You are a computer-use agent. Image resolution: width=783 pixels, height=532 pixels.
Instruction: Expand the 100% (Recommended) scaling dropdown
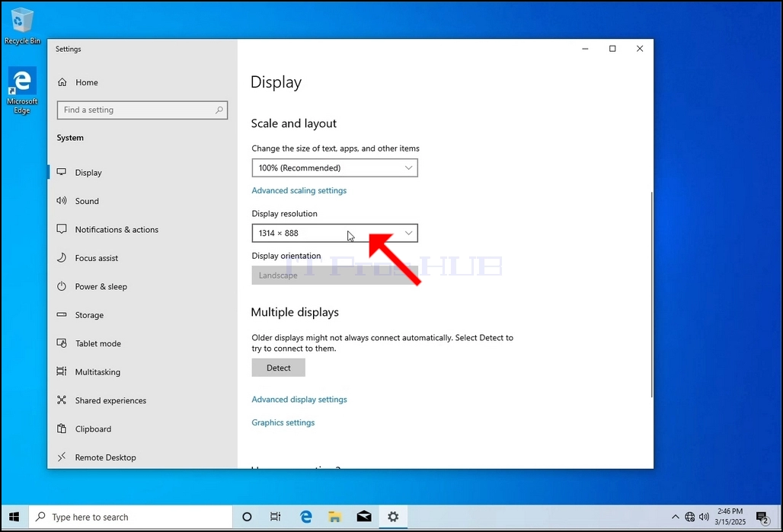tap(334, 167)
